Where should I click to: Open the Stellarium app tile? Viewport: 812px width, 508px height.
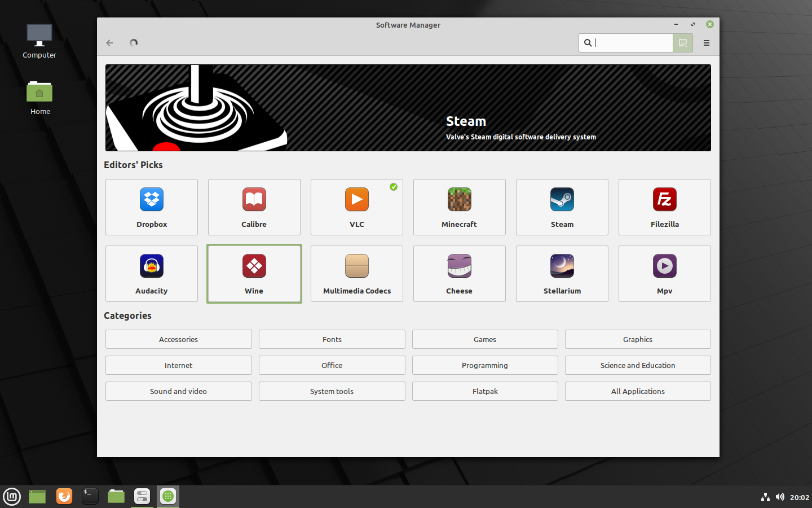click(562, 274)
